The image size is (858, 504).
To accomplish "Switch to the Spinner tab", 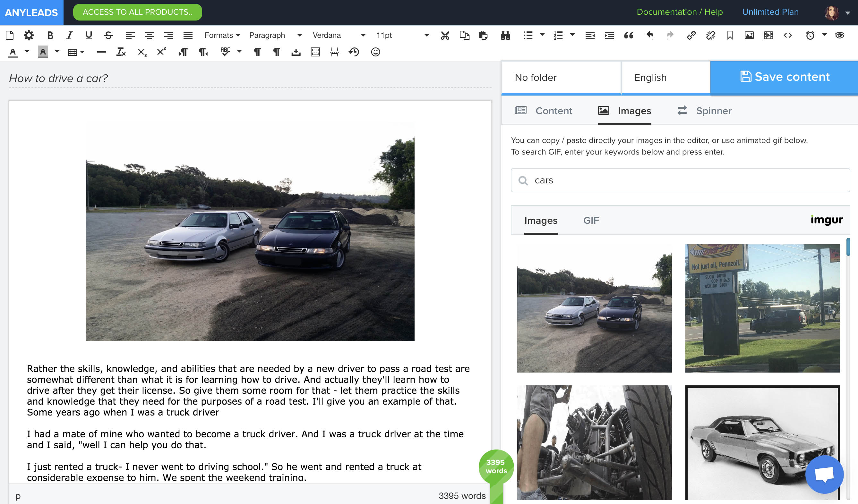I will click(x=704, y=111).
